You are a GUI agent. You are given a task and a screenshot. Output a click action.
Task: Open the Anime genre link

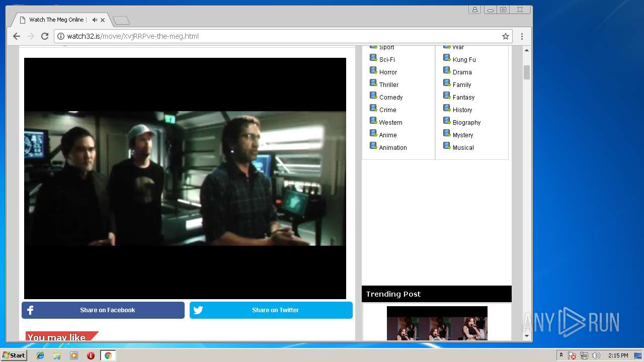coord(388,135)
